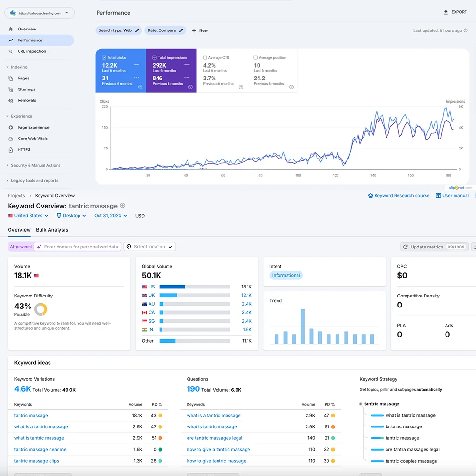
Task: Open the Oct 31, 2024 date dropdown
Action: [110, 216]
